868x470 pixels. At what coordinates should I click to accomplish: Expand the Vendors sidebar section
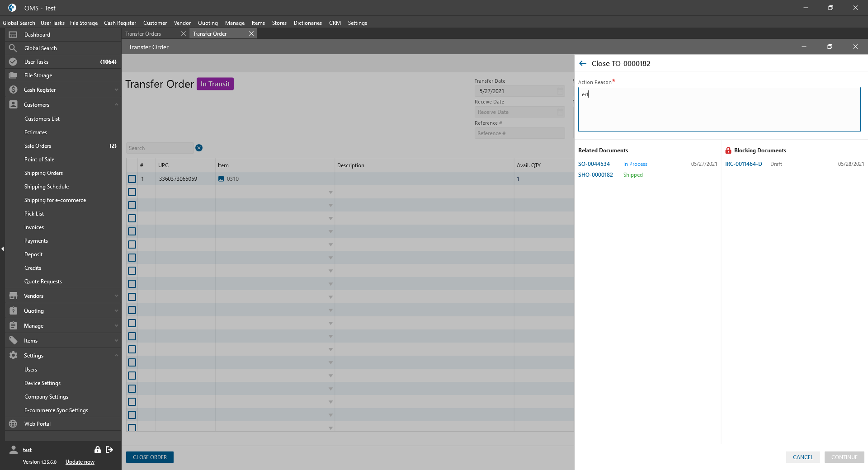click(116, 296)
